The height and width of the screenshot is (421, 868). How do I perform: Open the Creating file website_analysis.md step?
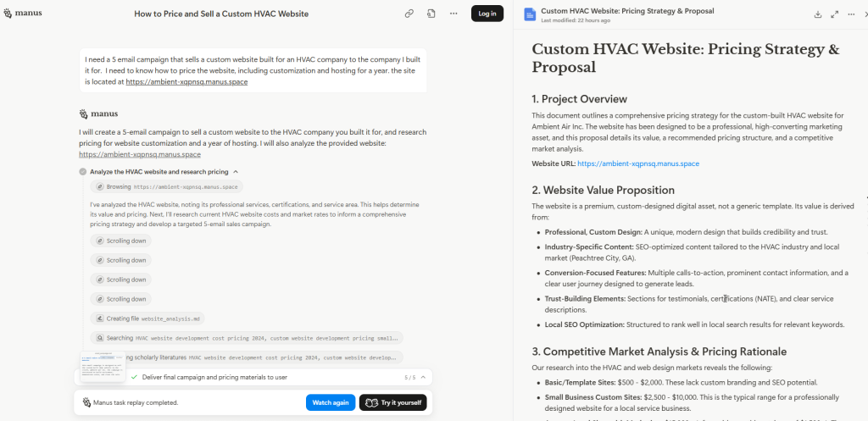pos(147,319)
